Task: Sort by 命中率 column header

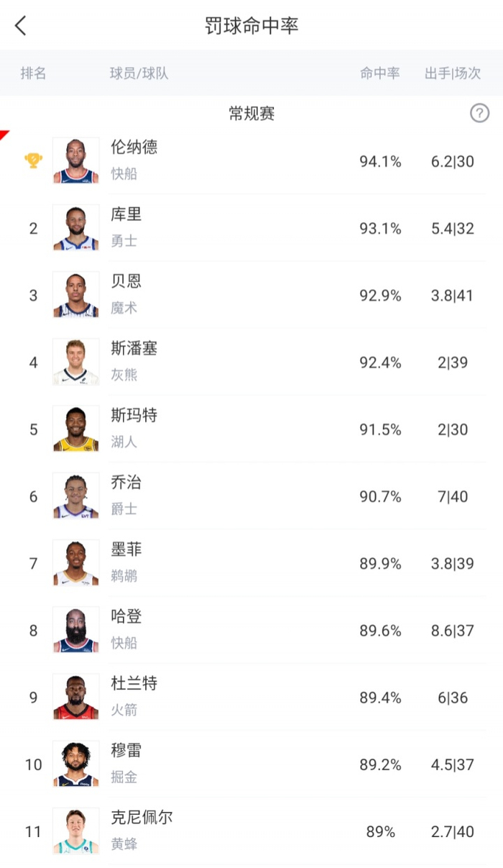Action: 379,73
